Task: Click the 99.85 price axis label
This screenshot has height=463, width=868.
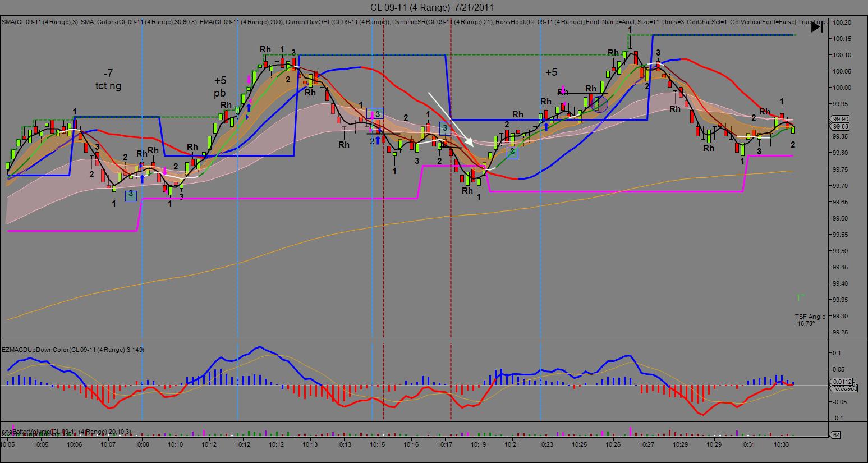Action: click(x=842, y=136)
